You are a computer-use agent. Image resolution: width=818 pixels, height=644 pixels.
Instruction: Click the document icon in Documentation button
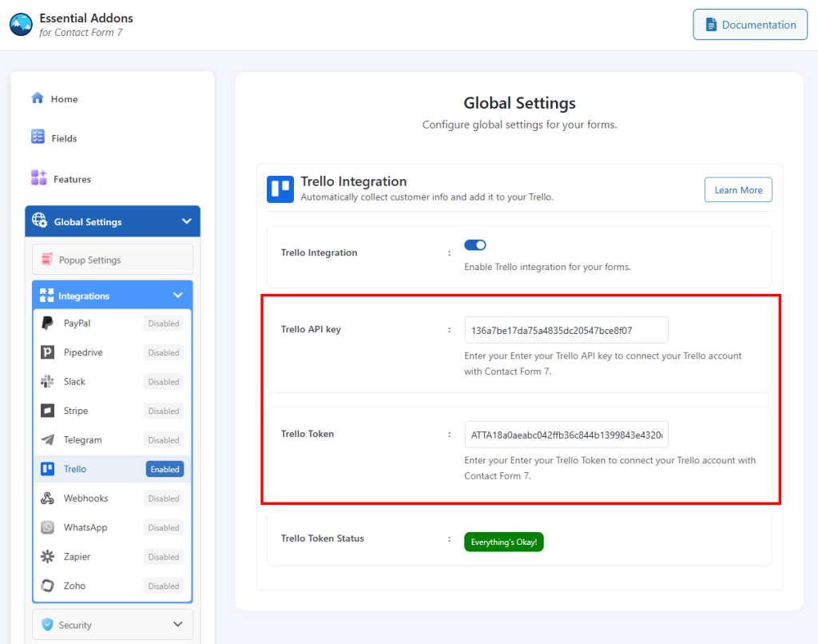[710, 25]
